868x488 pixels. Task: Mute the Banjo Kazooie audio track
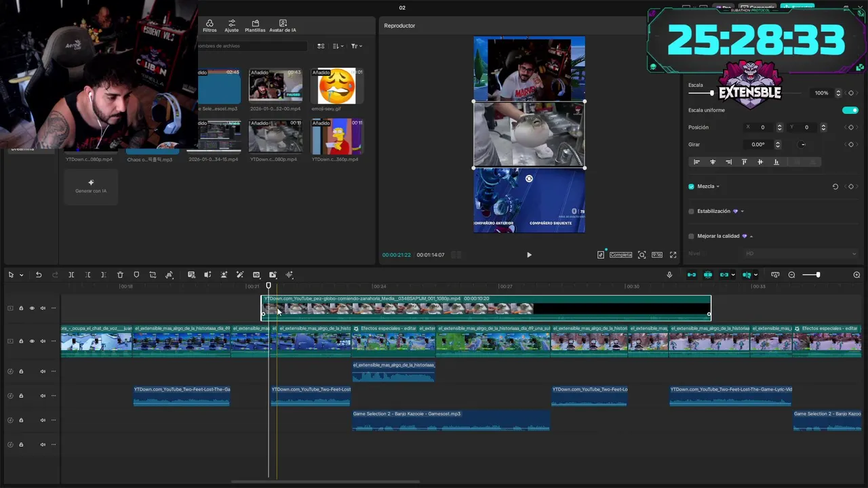click(x=43, y=420)
